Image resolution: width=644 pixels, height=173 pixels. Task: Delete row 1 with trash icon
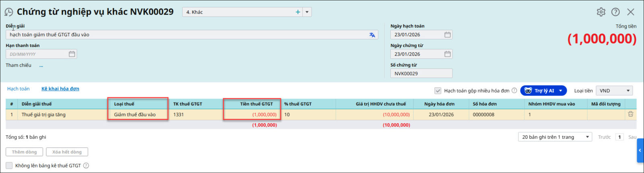click(x=630, y=114)
